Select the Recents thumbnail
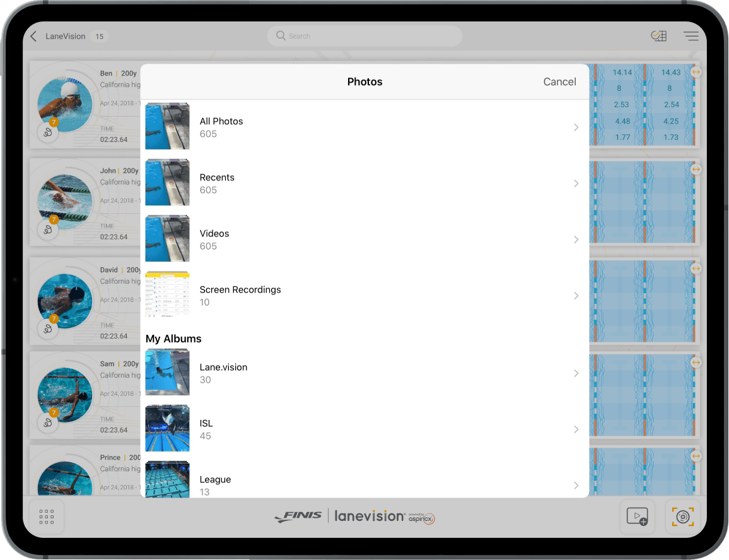Screen dimensions: 729x560 coord(167,182)
